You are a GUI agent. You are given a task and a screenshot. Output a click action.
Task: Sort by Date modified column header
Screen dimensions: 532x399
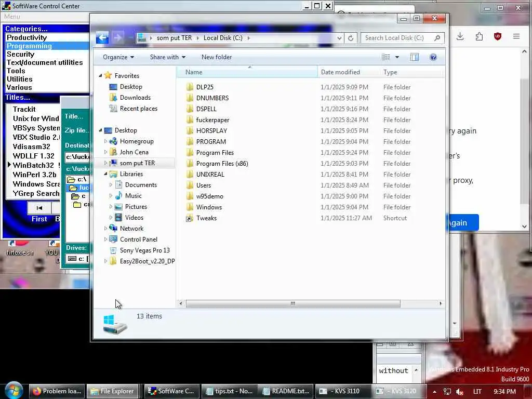(x=349, y=72)
